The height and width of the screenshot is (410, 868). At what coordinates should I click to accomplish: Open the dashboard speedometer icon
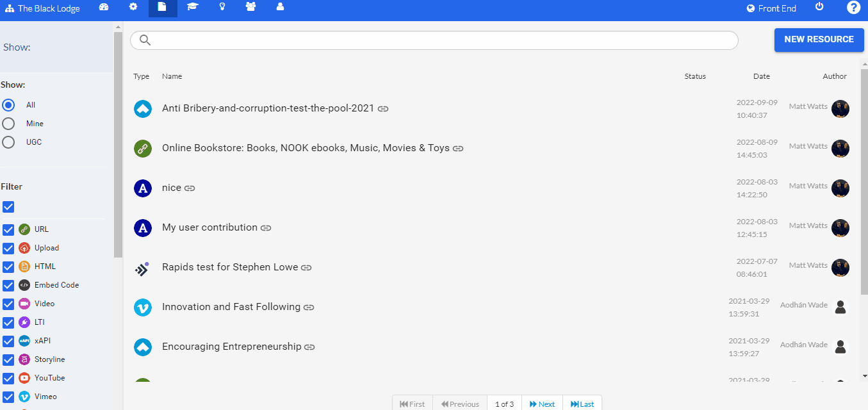tap(104, 8)
